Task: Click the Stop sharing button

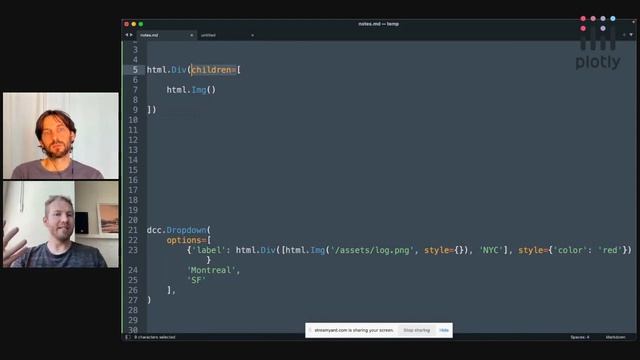Action: click(416, 330)
